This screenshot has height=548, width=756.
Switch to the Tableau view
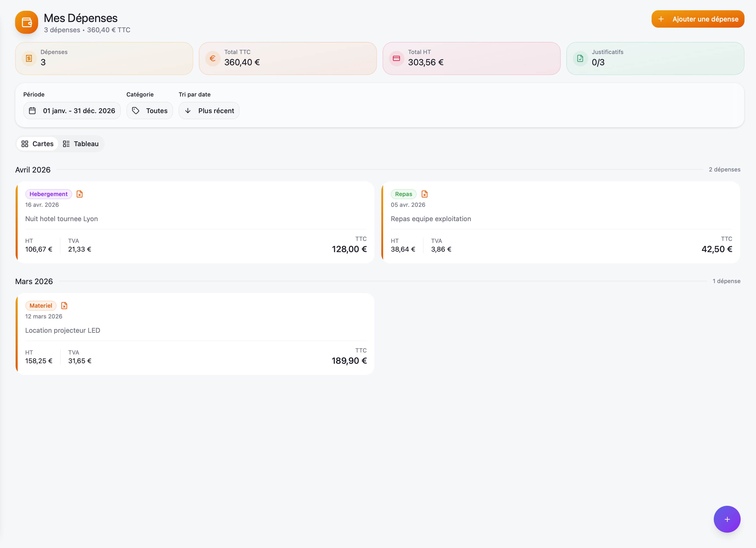coord(81,144)
